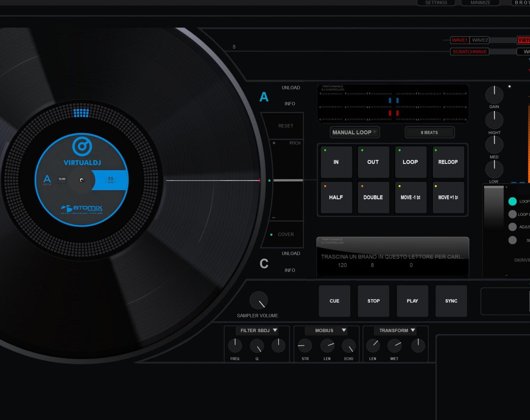
Task: Halve the loop with HALF pad
Action: [x=336, y=197]
